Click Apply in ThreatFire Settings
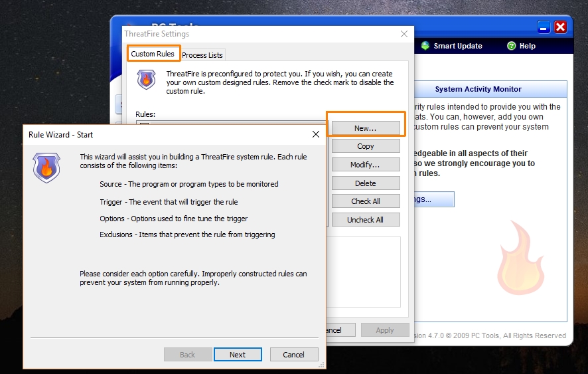 click(x=385, y=330)
